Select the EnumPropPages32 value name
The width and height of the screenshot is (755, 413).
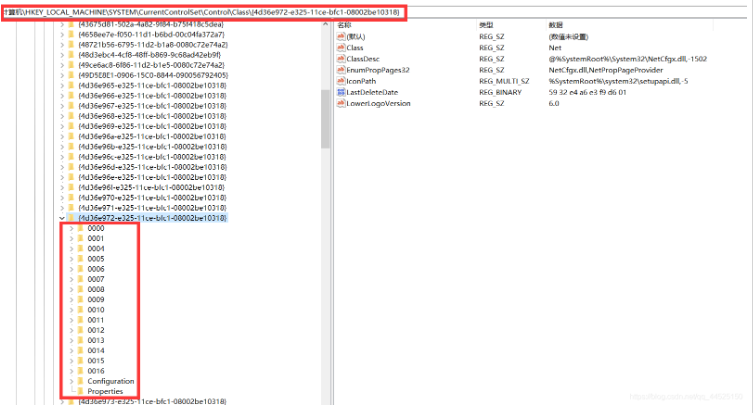tap(378, 70)
